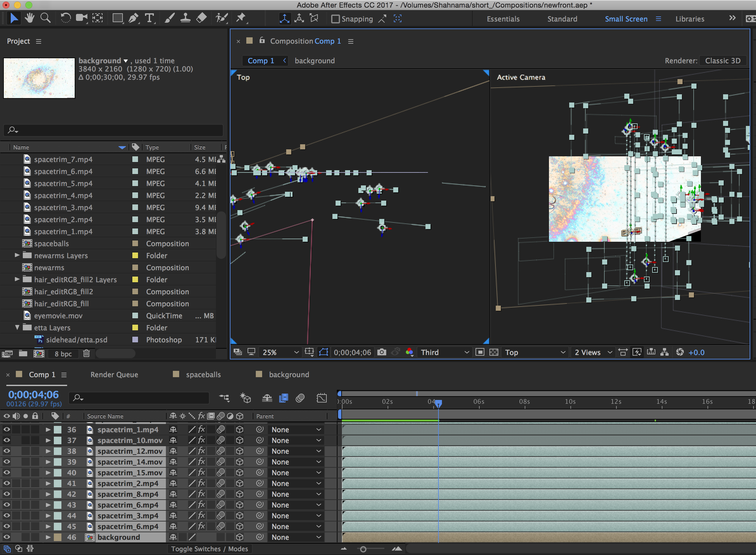The image size is (756, 555).
Task: Select the Rectangle shape tool
Action: [118, 18]
